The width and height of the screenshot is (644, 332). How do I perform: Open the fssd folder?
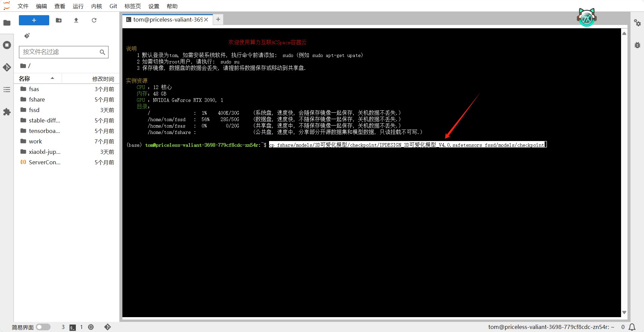point(67,110)
